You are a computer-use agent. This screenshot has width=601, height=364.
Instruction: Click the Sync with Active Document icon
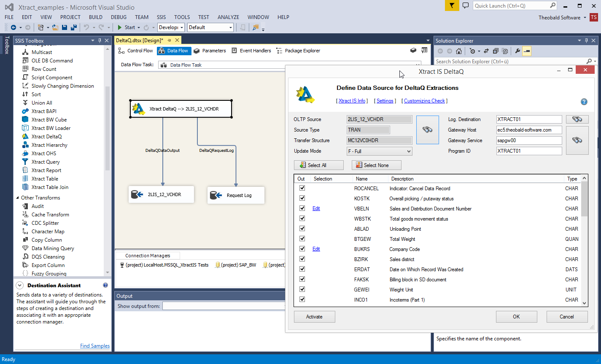click(486, 51)
